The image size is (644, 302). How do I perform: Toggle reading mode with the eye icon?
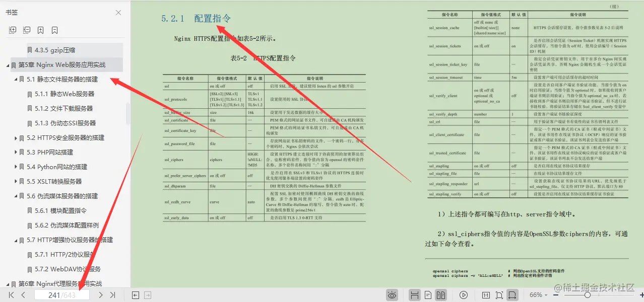coord(392,294)
